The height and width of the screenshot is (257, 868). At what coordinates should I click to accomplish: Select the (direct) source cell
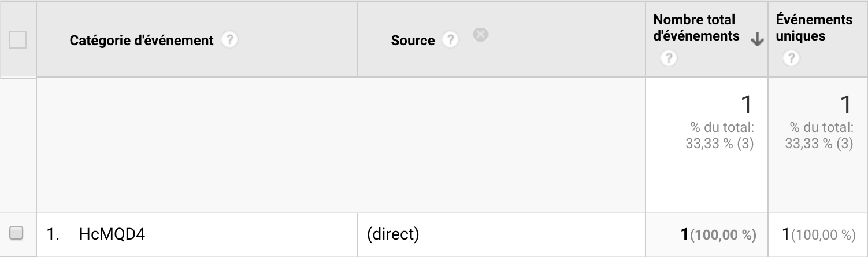click(392, 234)
